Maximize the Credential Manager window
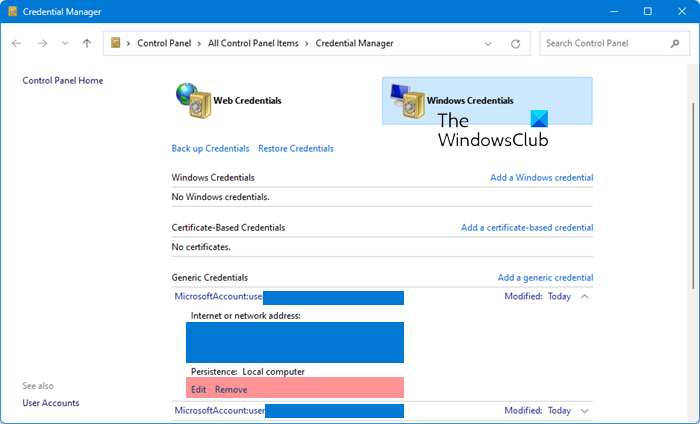700x424 pixels. coord(648,12)
